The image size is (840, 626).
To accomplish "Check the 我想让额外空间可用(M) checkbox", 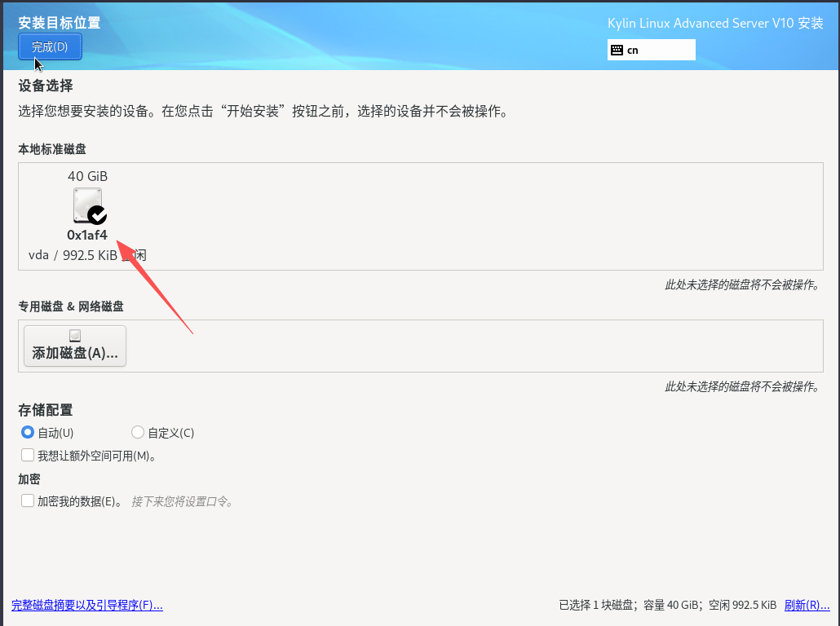I will click(x=25, y=454).
